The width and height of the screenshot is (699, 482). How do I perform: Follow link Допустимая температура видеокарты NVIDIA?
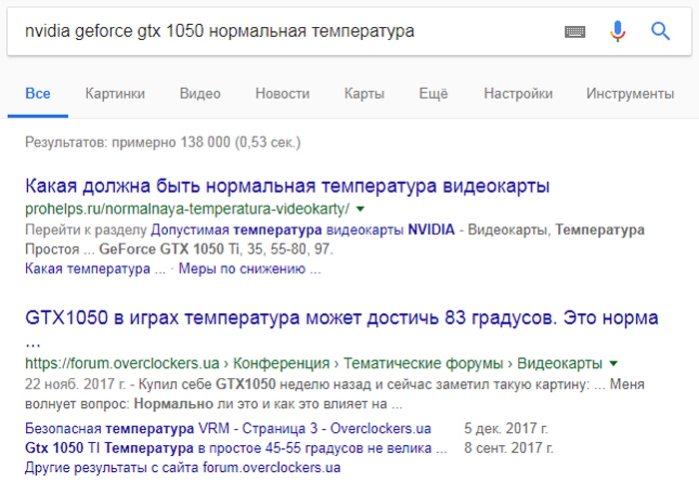coord(303,230)
